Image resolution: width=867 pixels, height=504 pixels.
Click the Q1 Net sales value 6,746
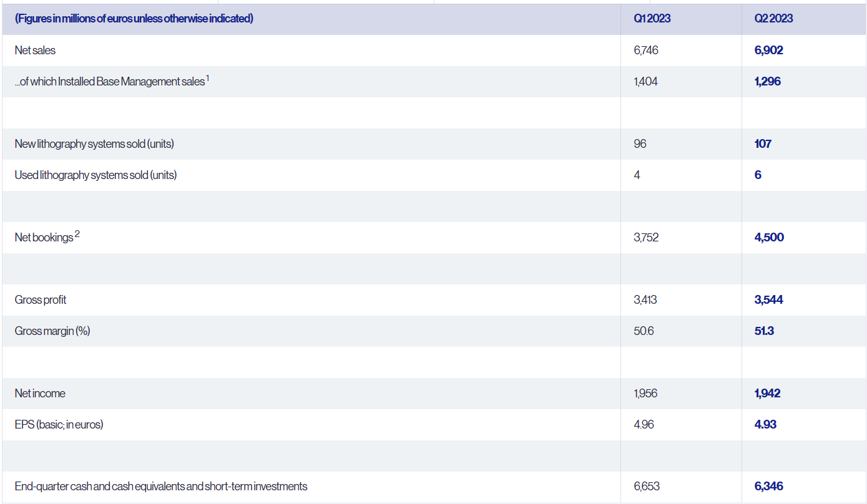click(x=645, y=51)
